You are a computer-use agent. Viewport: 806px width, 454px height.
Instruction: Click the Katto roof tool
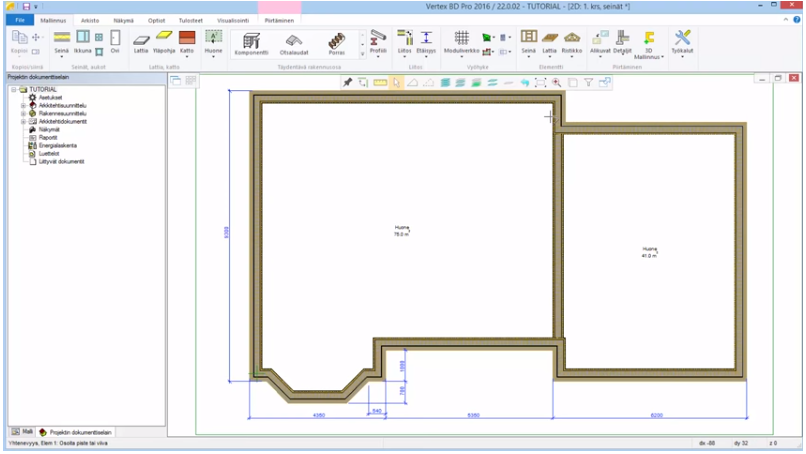click(x=186, y=40)
